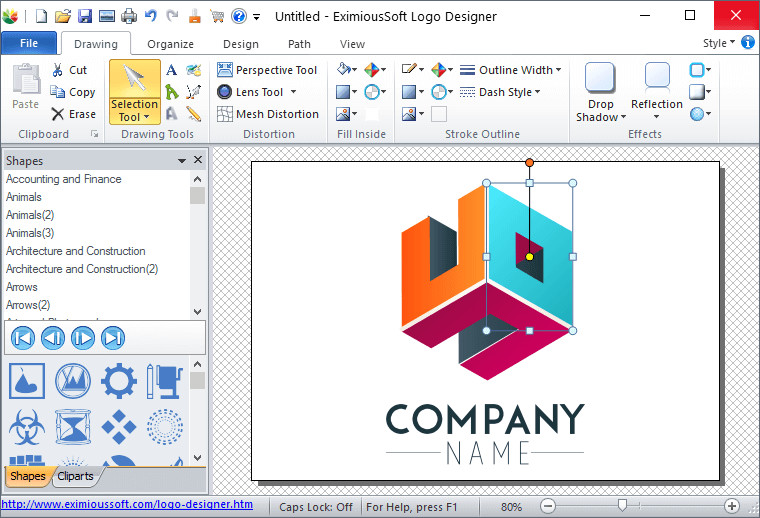Open the Drop Shadow dropdown
This screenshot has width=760, height=518.
click(600, 117)
